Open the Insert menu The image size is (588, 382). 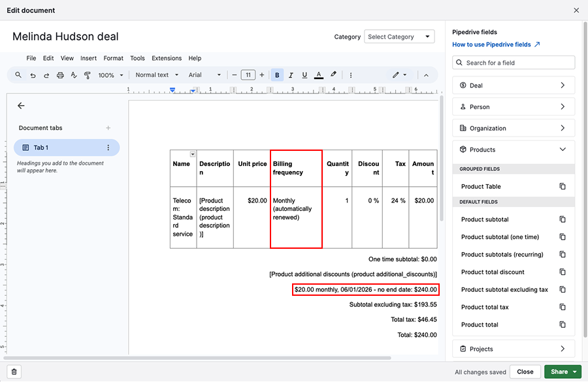(x=88, y=58)
